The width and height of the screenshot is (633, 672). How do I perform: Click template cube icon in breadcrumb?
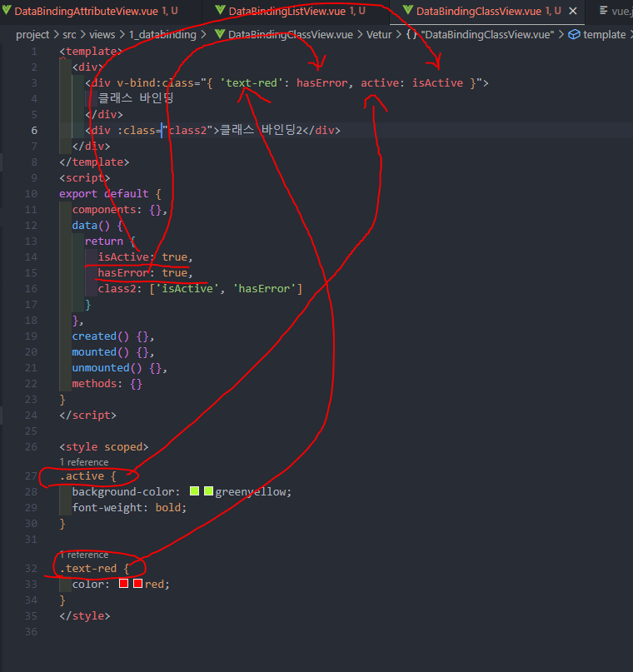tap(574, 34)
